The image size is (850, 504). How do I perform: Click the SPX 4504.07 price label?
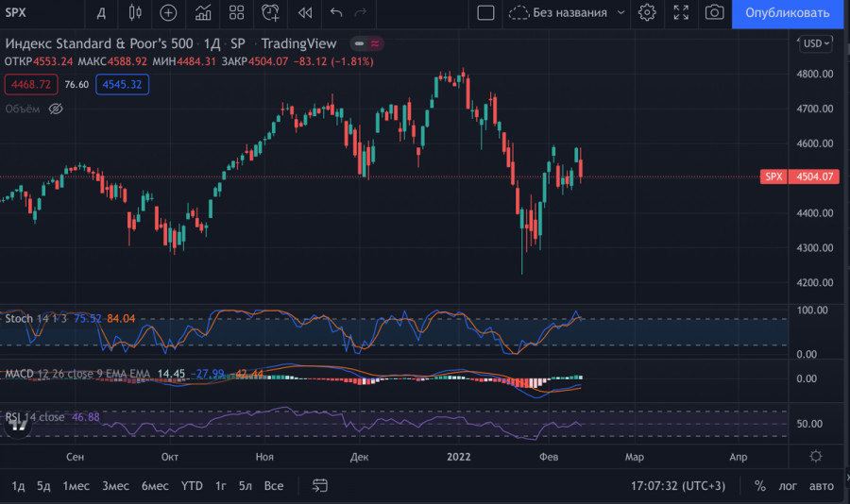pos(800,176)
